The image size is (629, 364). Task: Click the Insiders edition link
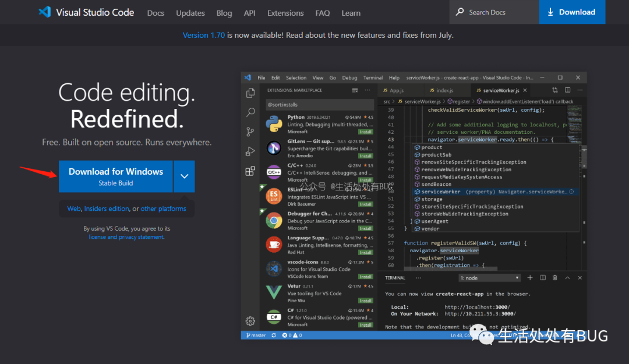[107, 208]
